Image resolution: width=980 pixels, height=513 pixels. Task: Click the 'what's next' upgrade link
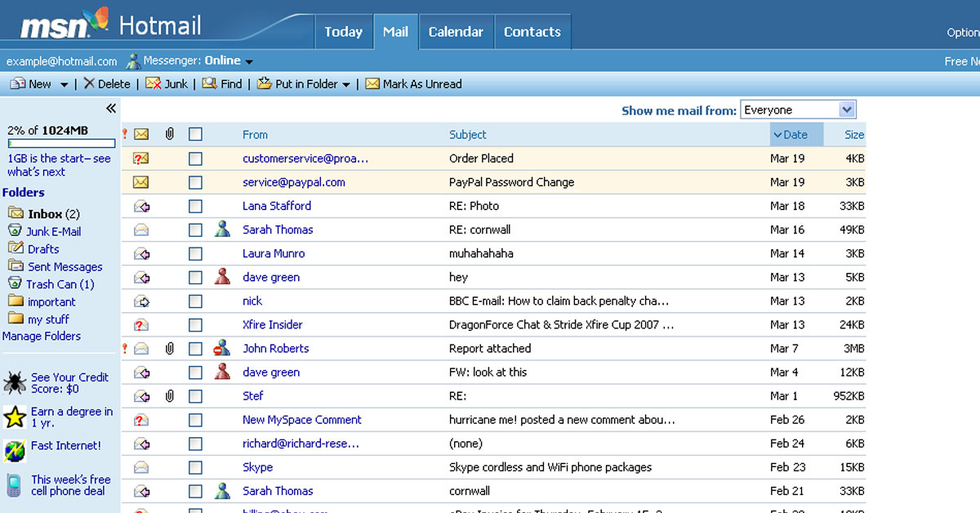click(x=35, y=172)
